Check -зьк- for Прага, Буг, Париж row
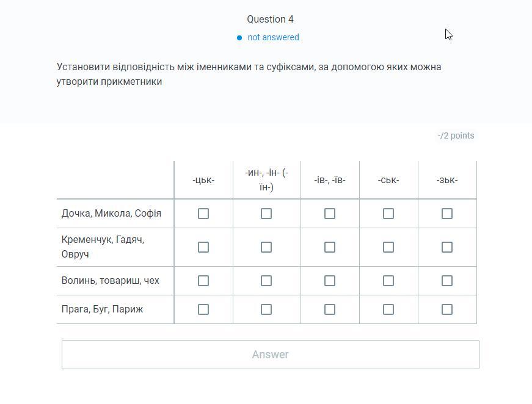 pyautogui.click(x=447, y=309)
